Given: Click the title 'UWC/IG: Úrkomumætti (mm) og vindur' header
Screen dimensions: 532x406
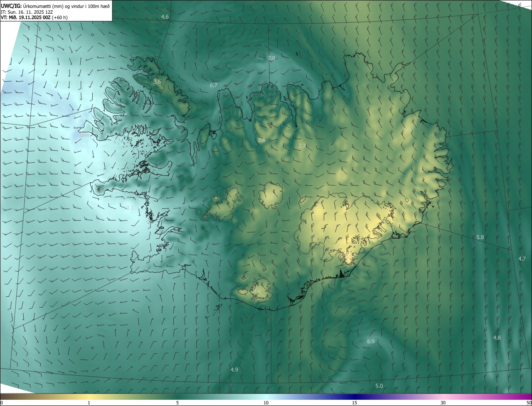Looking at the screenshot, I should click(x=55, y=6).
